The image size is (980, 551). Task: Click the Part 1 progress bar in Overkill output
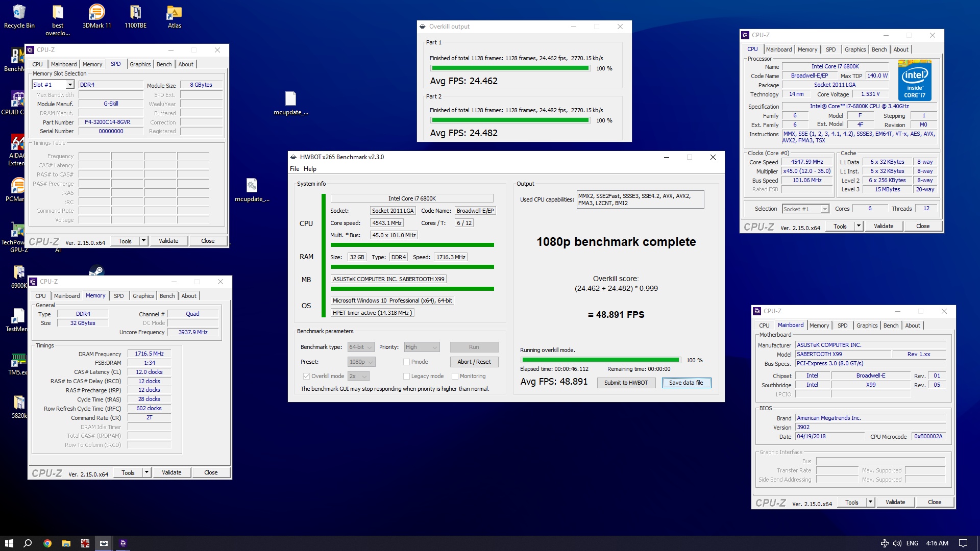[510, 68]
